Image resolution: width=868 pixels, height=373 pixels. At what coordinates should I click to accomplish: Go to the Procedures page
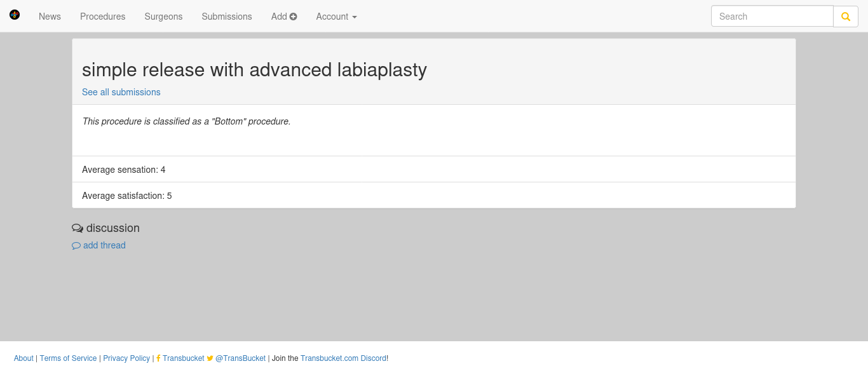tap(103, 17)
